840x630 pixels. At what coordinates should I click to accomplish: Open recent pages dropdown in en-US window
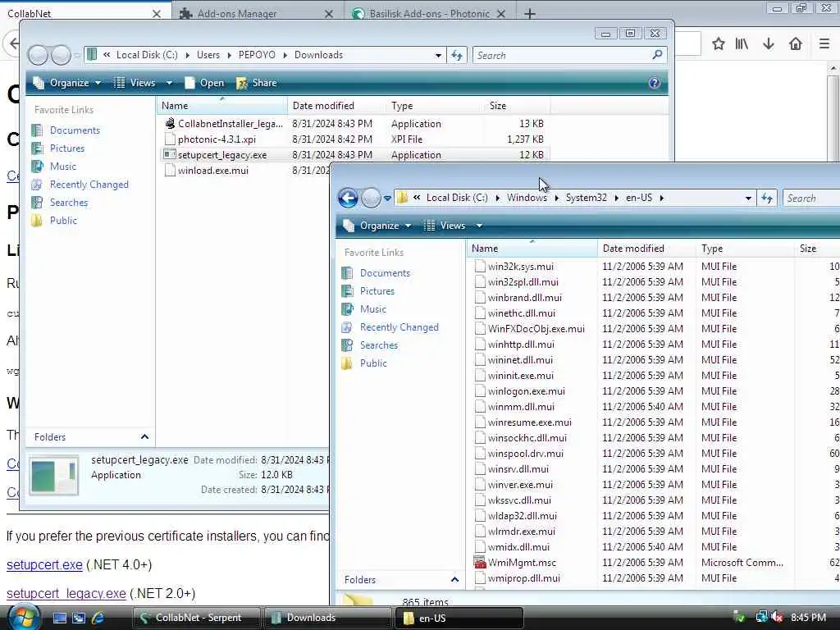point(387,199)
